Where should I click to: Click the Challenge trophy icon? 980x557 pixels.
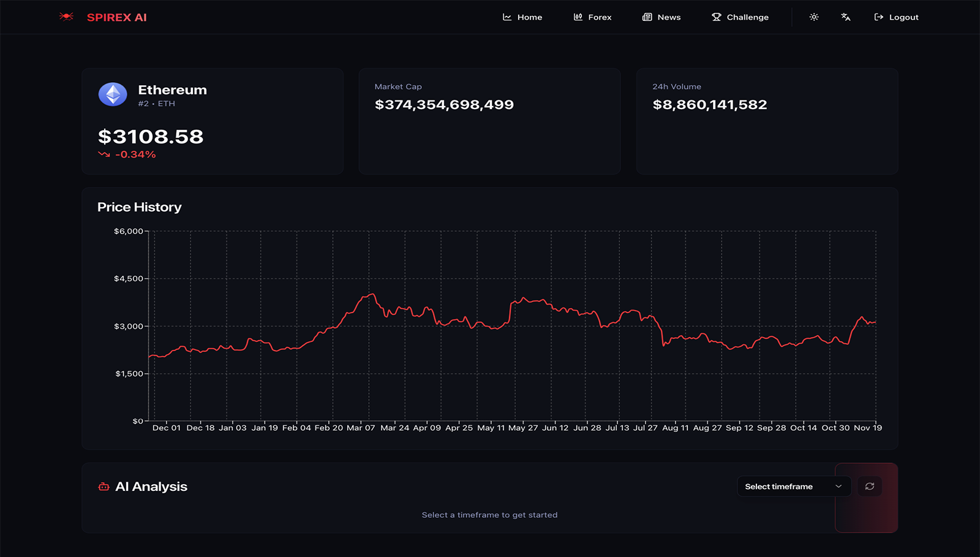click(717, 17)
